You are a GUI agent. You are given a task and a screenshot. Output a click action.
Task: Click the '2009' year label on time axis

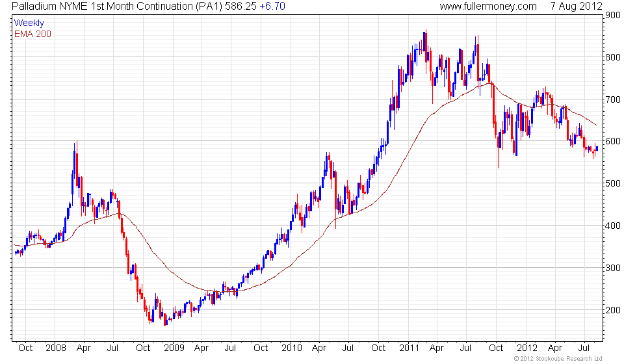click(x=174, y=348)
